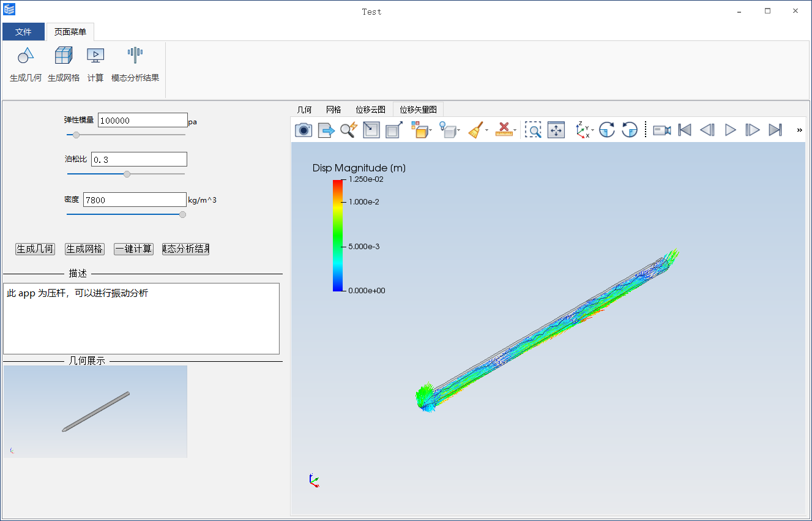Image resolution: width=812 pixels, height=521 pixels.
Task: Focus the 弹性模量 input field
Action: coord(143,120)
